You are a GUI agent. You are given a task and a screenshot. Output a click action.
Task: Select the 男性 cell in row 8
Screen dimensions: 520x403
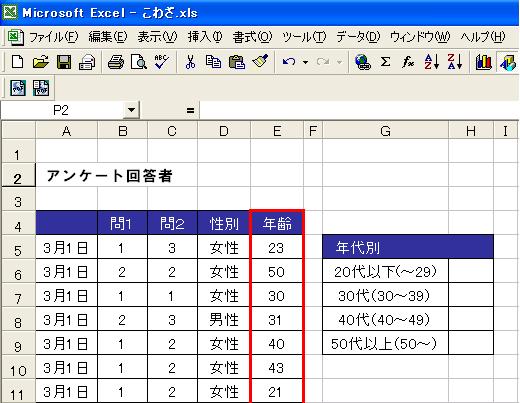224,319
